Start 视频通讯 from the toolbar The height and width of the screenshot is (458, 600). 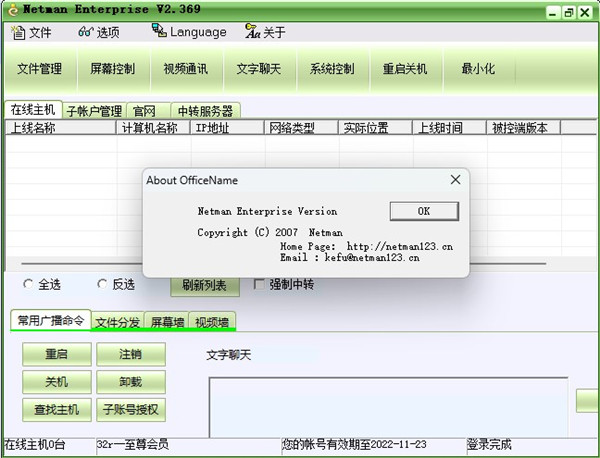point(185,69)
